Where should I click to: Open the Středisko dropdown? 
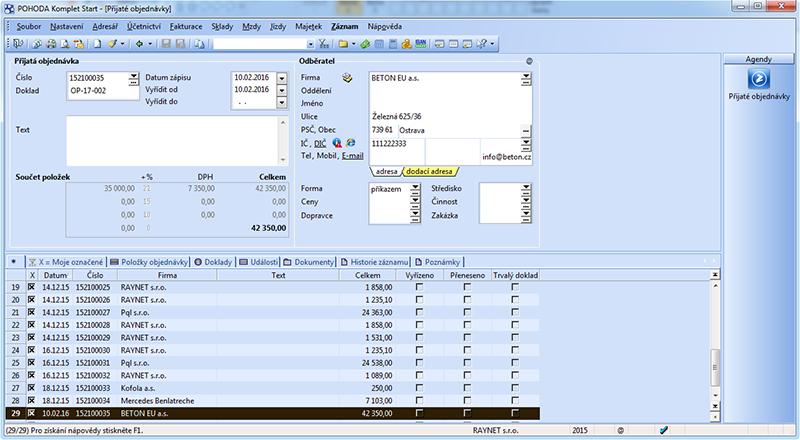click(526, 189)
